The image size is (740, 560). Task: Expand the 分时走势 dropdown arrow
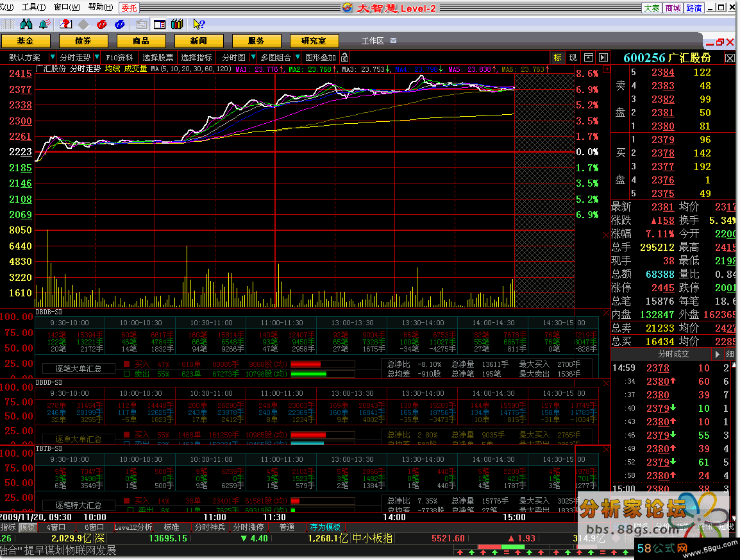coord(97,57)
